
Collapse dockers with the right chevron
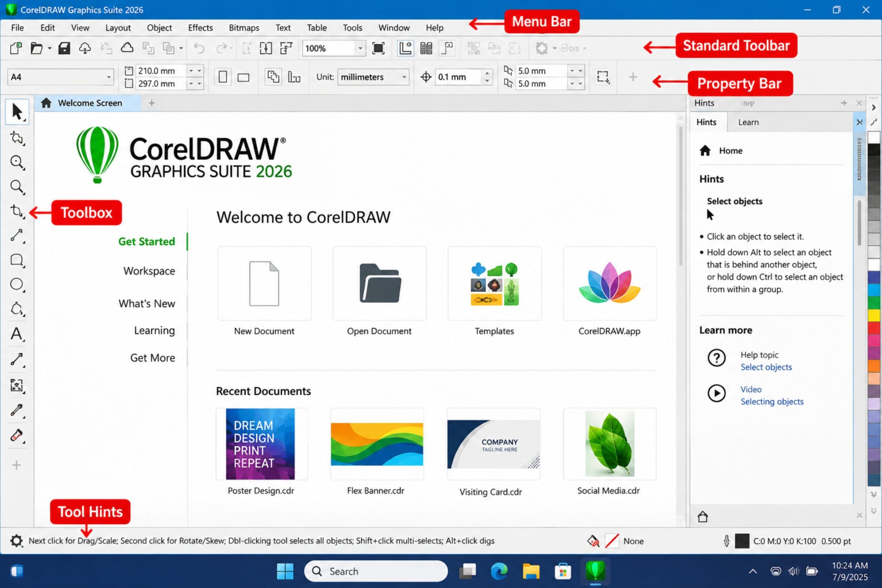tap(873, 107)
